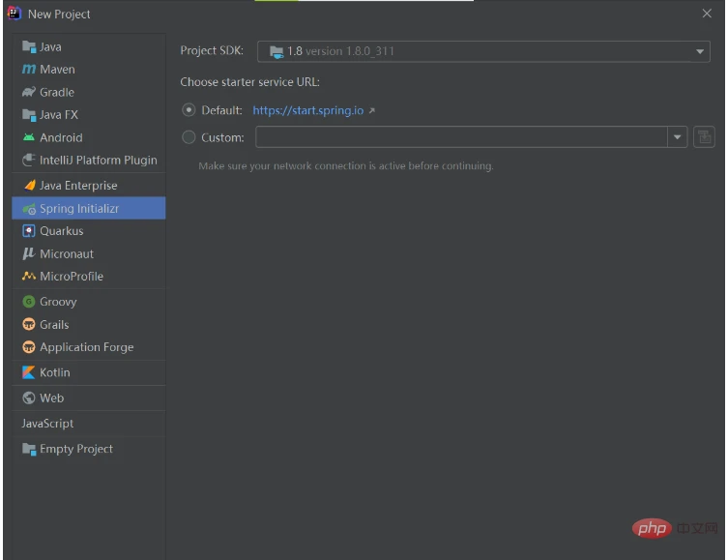
Task: Pick the Web globe icon
Action: click(29, 398)
